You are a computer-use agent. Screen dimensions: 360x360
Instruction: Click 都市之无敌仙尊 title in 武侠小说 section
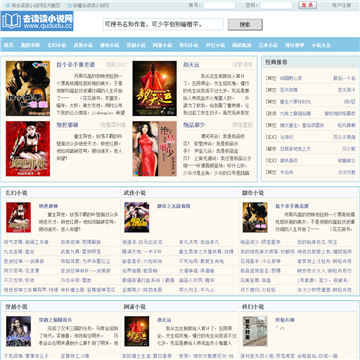point(173,206)
